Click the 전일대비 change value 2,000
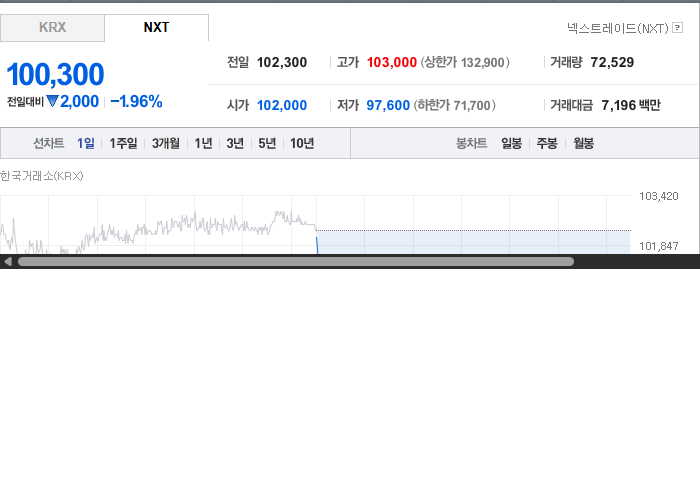Image resolution: width=700 pixels, height=490 pixels. [79, 102]
